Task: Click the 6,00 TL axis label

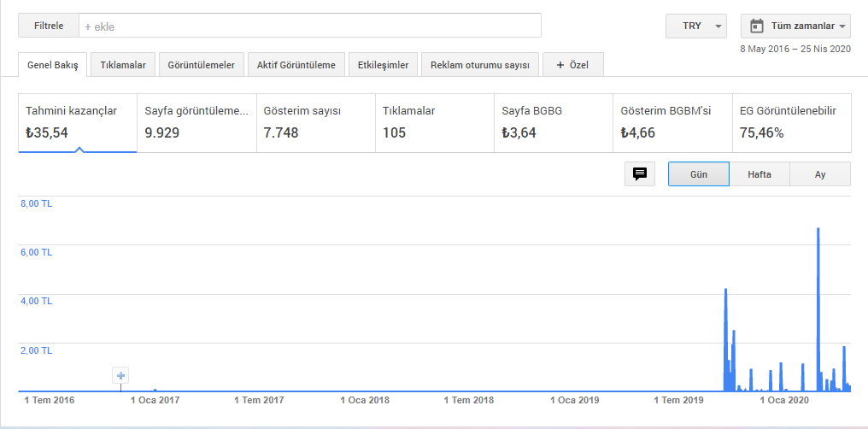Action: (x=37, y=252)
